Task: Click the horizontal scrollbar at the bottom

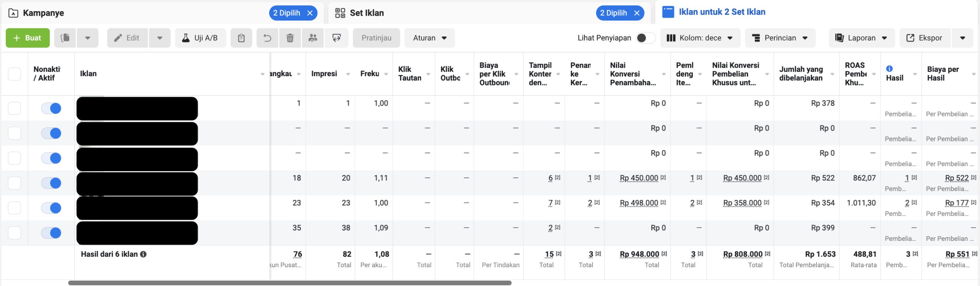Action: 289,283
